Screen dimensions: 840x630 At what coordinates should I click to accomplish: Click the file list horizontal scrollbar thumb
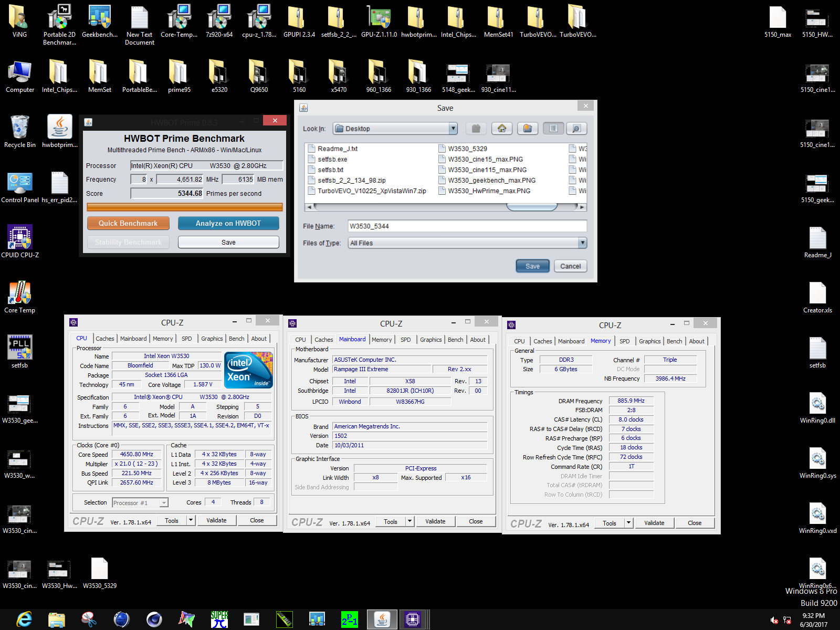pyautogui.click(x=531, y=207)
